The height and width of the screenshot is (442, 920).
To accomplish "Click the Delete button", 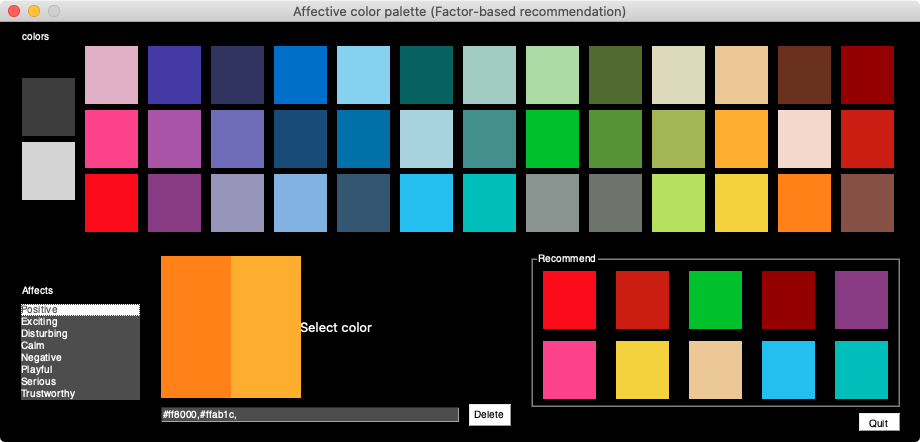I will tap(489, 414).
